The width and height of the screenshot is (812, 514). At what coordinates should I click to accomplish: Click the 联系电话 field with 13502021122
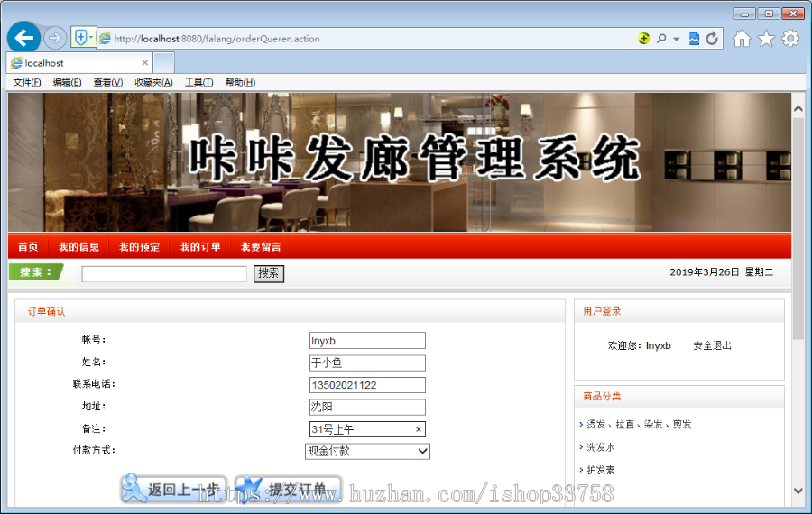tap(367, 385)
